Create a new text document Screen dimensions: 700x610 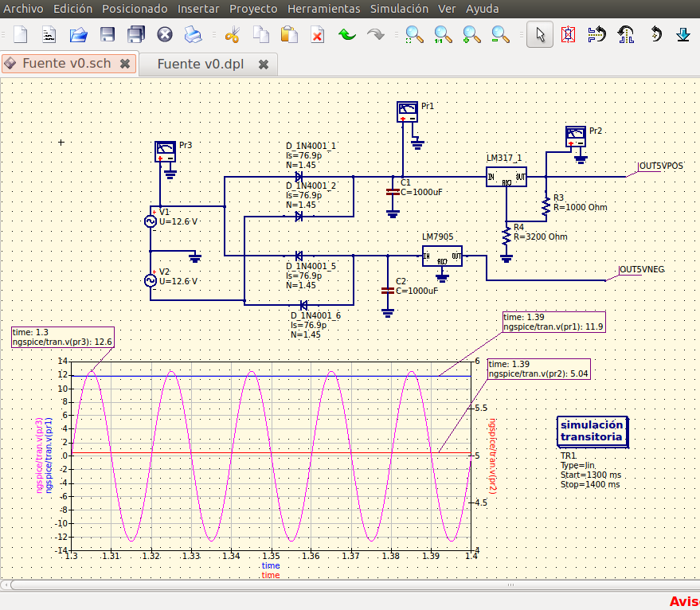click(49, 34)
